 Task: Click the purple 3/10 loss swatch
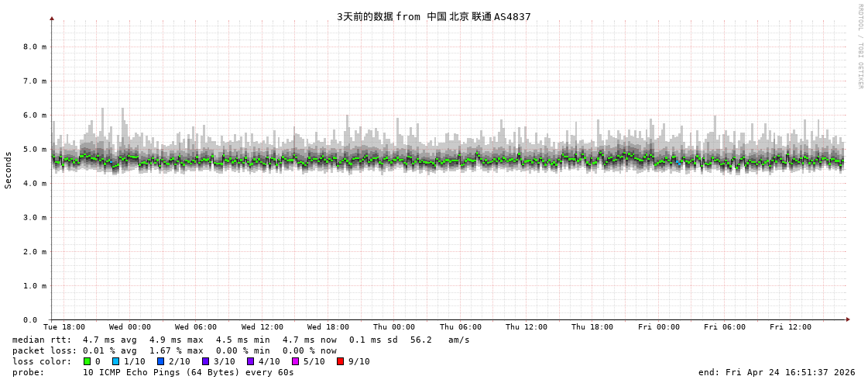click(x=205, y=361)
